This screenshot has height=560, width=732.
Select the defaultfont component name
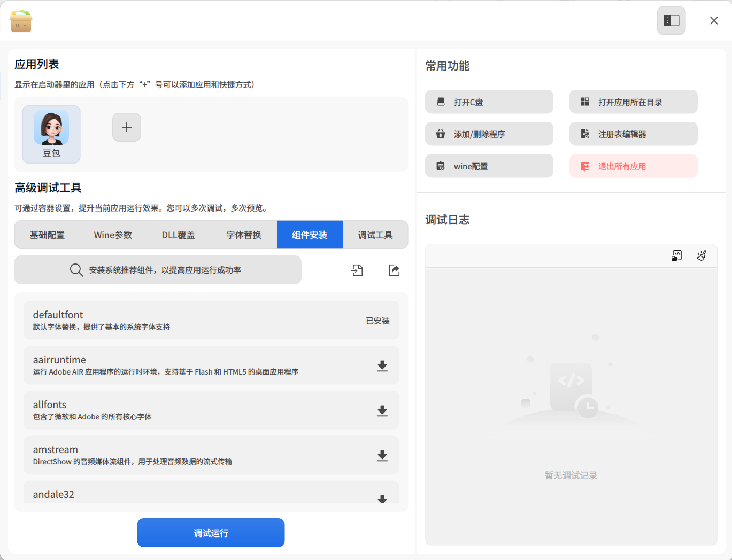(58, 315)
